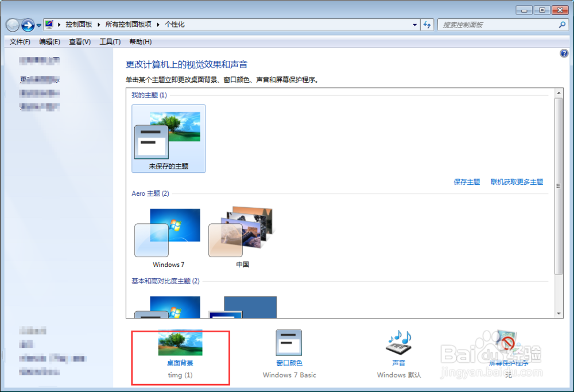Click the back navigation arrow
The height and width of the screenshot is (392, 574).
click(11, 24)
